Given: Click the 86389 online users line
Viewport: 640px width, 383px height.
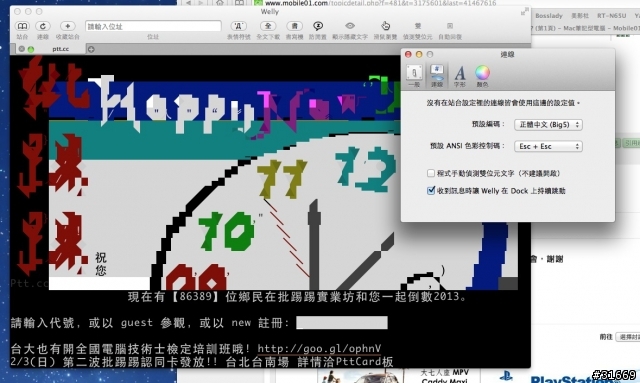Looking at the screenshot, I should point(298,296).
